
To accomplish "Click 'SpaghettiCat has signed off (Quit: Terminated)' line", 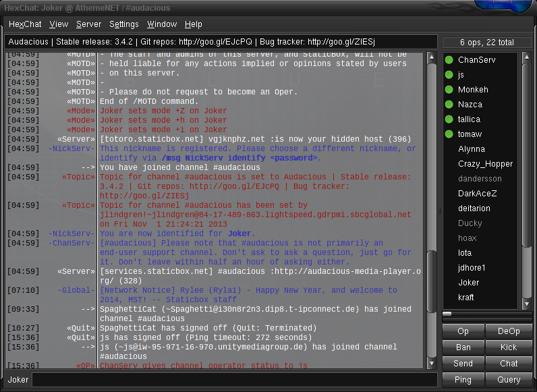I will coord(208,329).
